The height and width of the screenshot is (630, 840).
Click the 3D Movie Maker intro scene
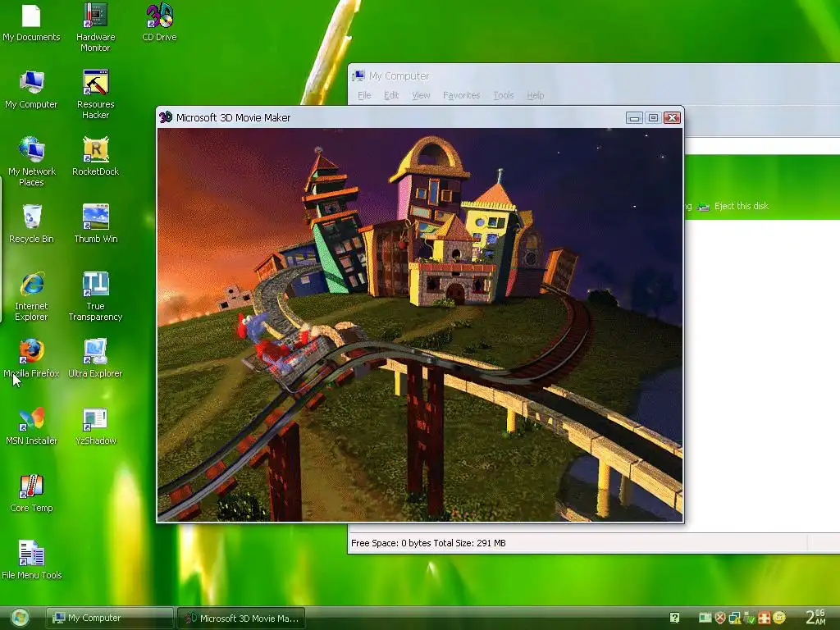(x=420, y=325)
